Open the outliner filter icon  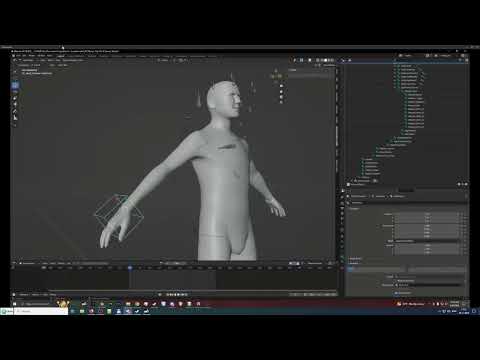point(460,60)
